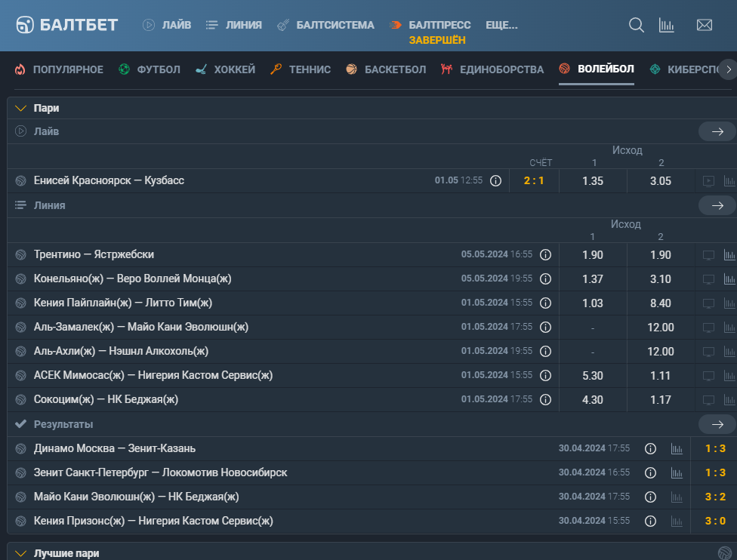Select odds 12.00 for Нэшнл Алкохоль

coord(661,352)
